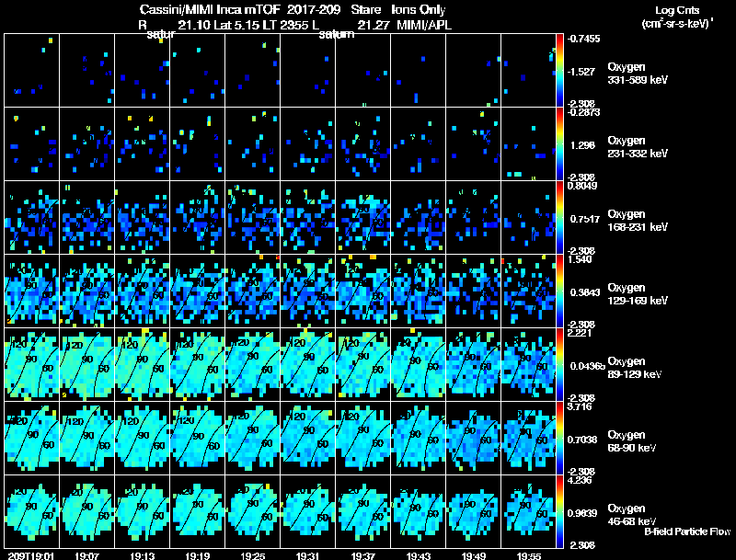The height and width of the screenshot is (560, 736).
Task: Choose the 19:37 panel in Oxygen 89-129 keV row
Action: [362, 364]
